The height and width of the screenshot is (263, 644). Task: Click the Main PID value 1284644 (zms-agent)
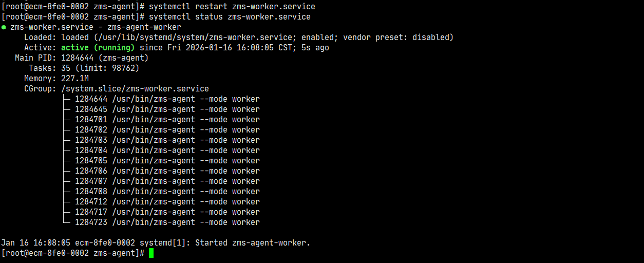105,58
